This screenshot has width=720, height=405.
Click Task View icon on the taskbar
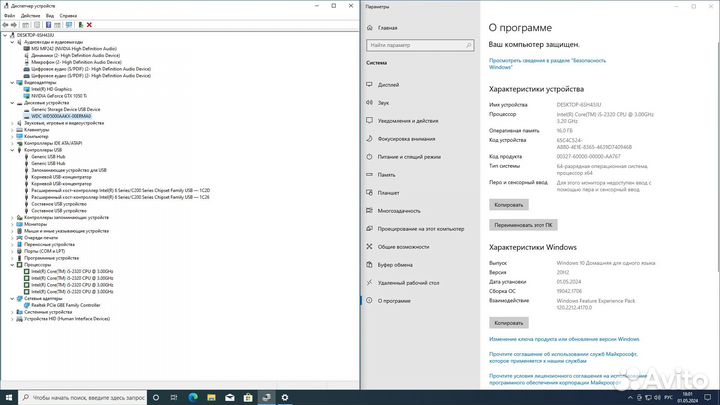click(174, 398)
